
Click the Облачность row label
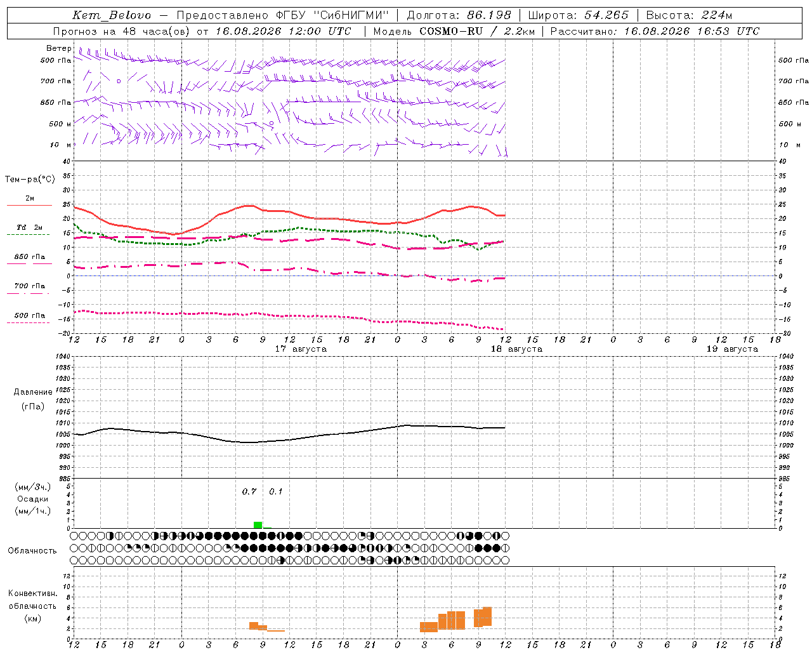pyautogui.click(x=32, y=550)
